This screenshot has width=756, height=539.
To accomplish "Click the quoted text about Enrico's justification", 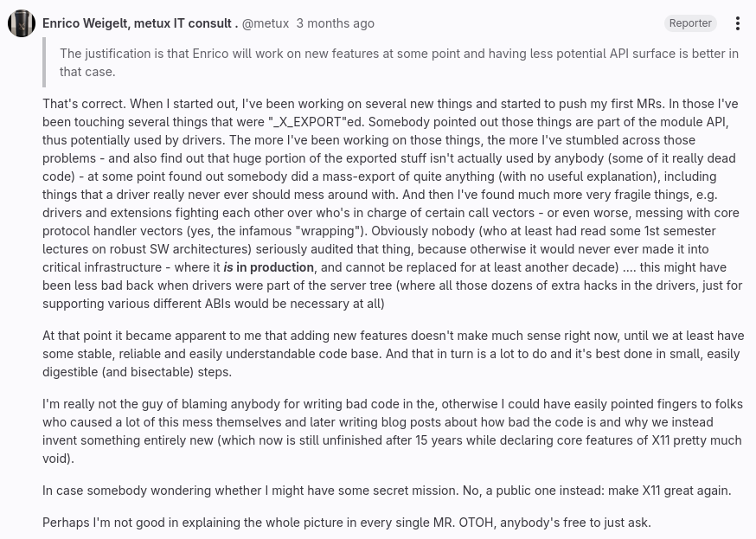I will (399, 62).
